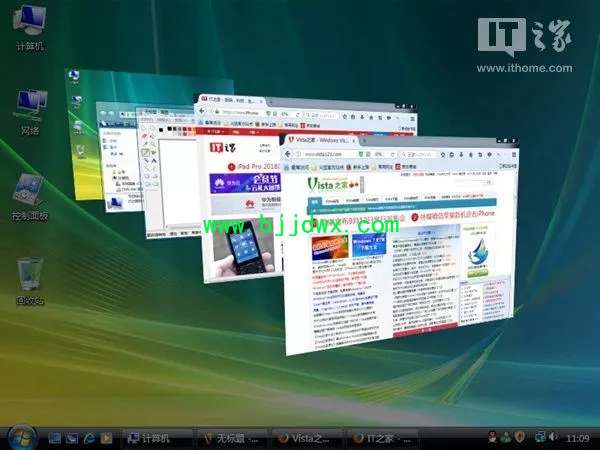Open new tab in Vista之家 window
600x450 pixels.
click(364, 141)
